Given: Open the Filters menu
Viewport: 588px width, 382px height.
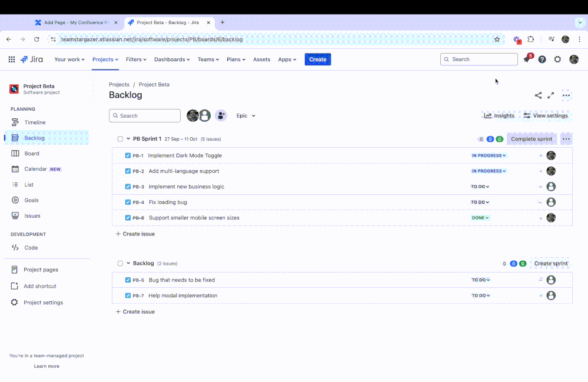Looking at the screenshot, I should coord(136,59).
